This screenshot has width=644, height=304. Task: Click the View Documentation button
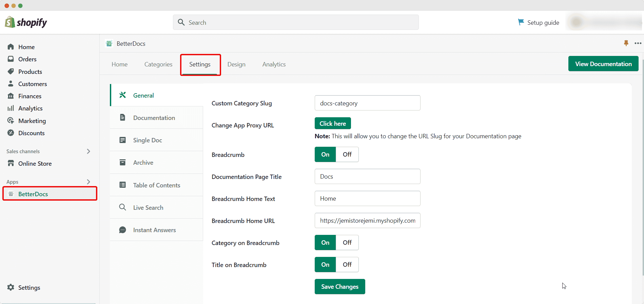pos(603,64)
